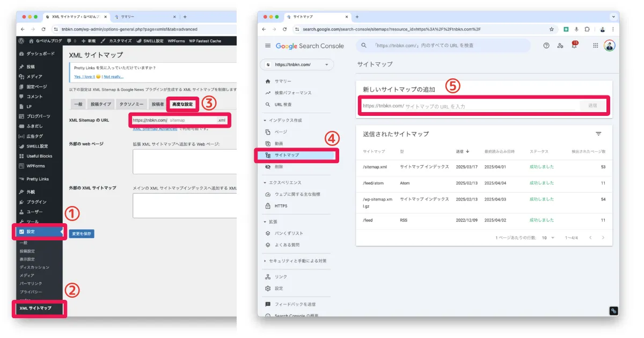This screenshot has height=338, width=644.
Task: Open the https://tnbkn.com/ property selector
Action: (297, 64)
